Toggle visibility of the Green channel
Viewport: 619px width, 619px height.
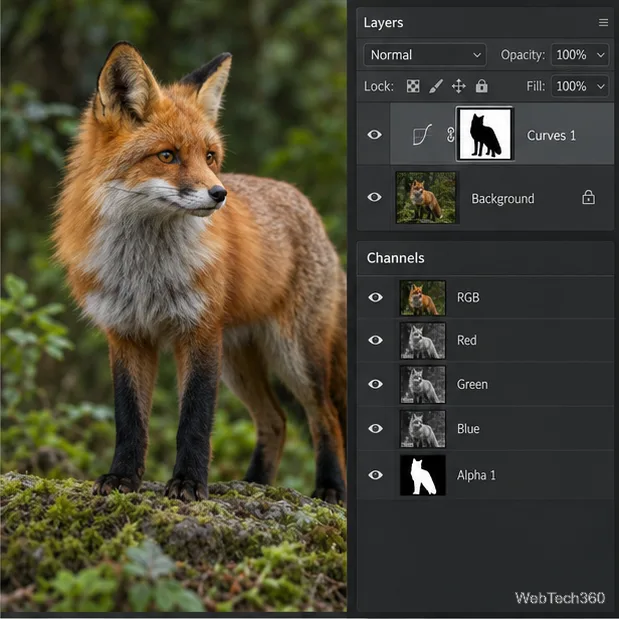pyautogui.click(x=375, y=384)
